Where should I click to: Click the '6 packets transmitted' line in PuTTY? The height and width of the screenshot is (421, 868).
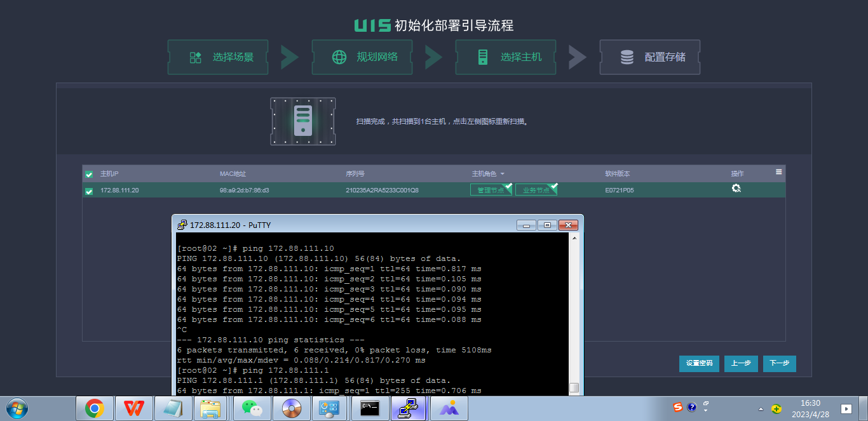[334, 350]
